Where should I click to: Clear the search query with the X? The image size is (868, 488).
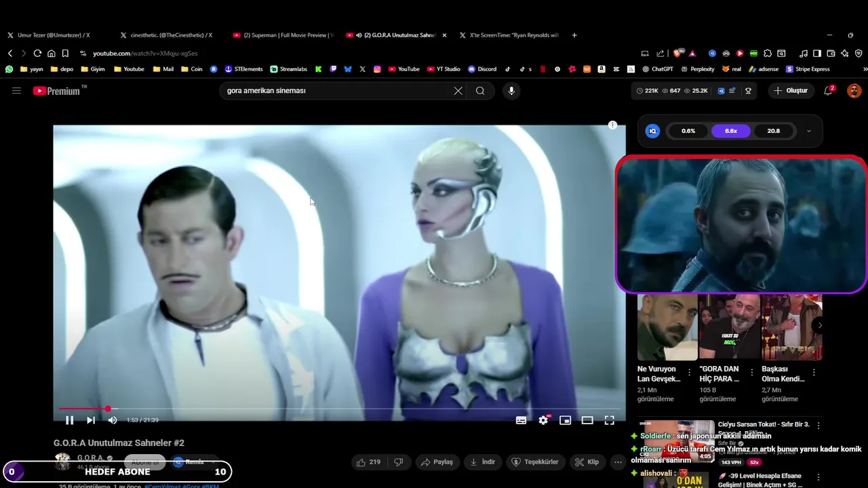click(x=458, y=91)
